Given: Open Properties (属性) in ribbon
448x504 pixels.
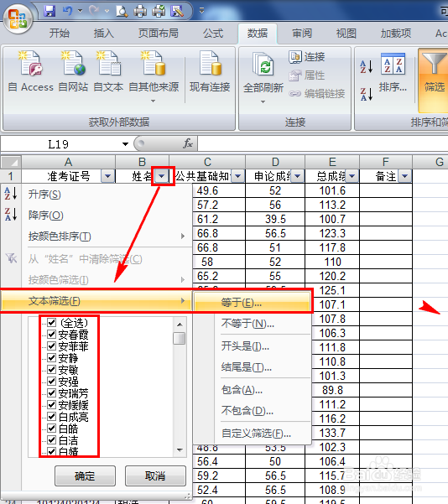Looking at the screenshot, I should click(307, 75).
